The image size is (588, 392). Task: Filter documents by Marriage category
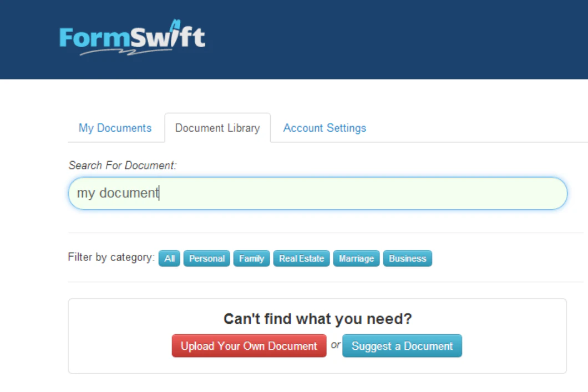(x=356, y=258)
